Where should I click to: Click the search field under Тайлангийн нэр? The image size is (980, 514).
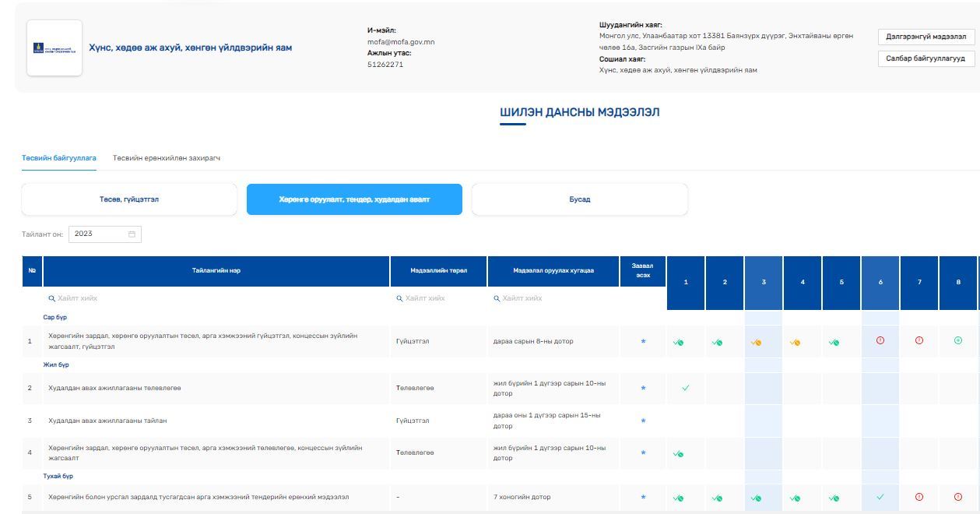tap(216, 298)
